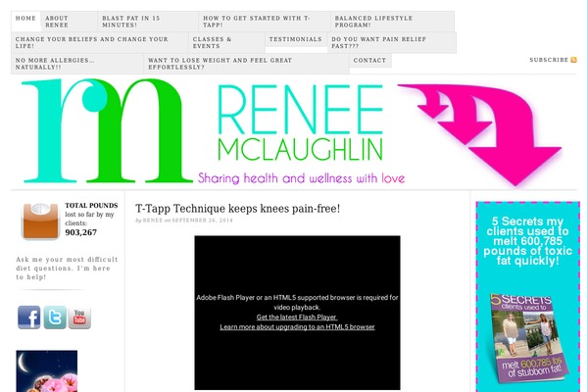
Task: Click the author name RENEE
Action: point(153,220)
